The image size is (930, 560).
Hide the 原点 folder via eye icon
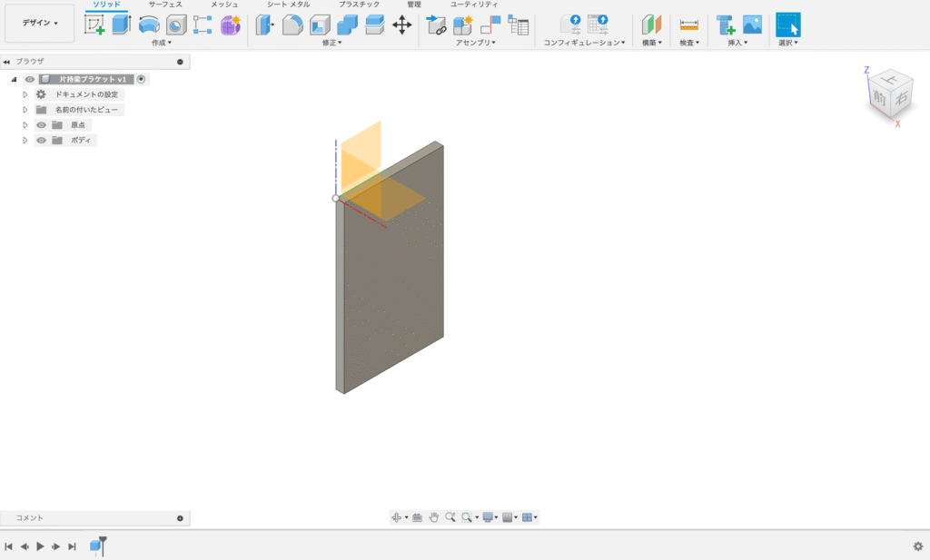(41, 125)
